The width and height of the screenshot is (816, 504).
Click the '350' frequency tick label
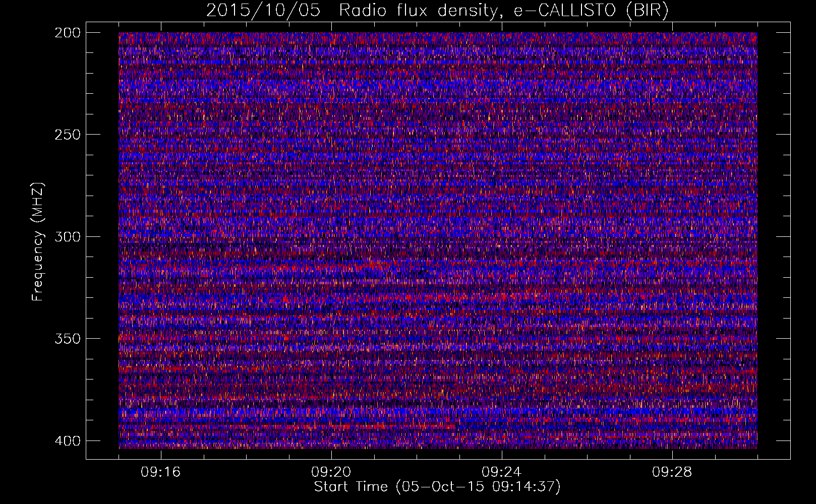[67, 338]
